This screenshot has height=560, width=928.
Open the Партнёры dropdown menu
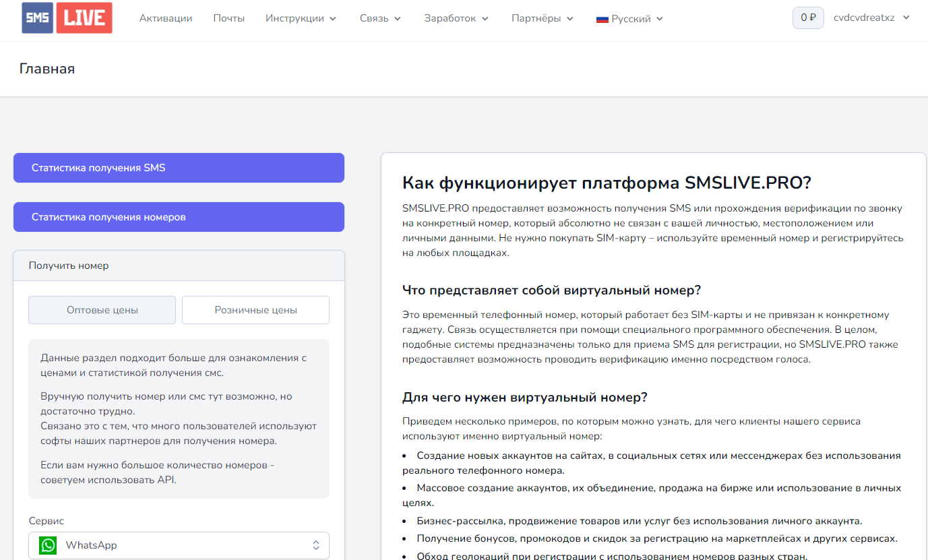pyautogui.click(x=543, y=18)
